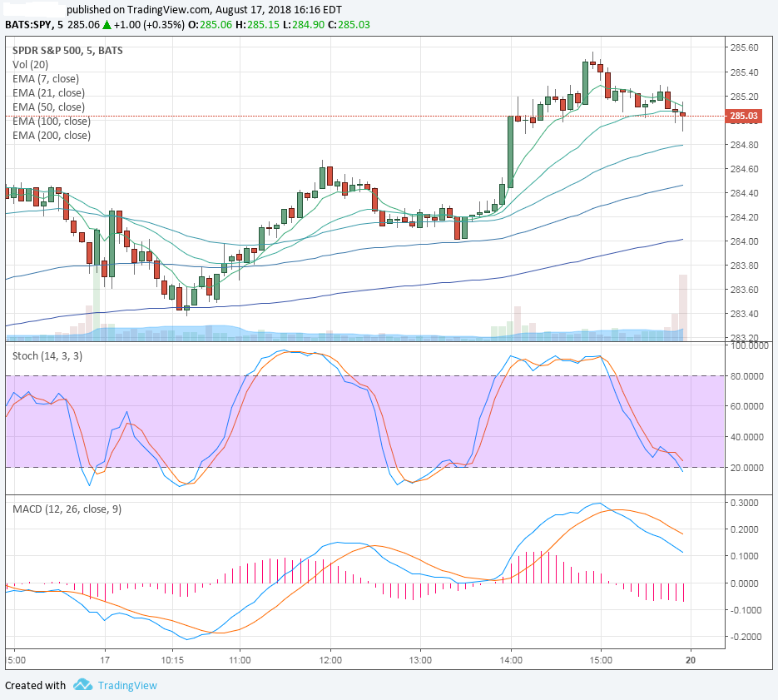The width and height of the screenshot is (778, 700).
Task: Click the positive 0.1000 MACD axis label
Action: click(744, 557)
